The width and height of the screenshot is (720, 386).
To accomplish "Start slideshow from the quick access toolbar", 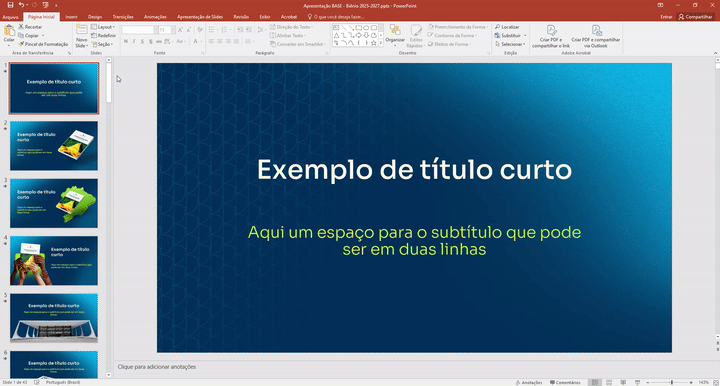I will tap(45, 5).
